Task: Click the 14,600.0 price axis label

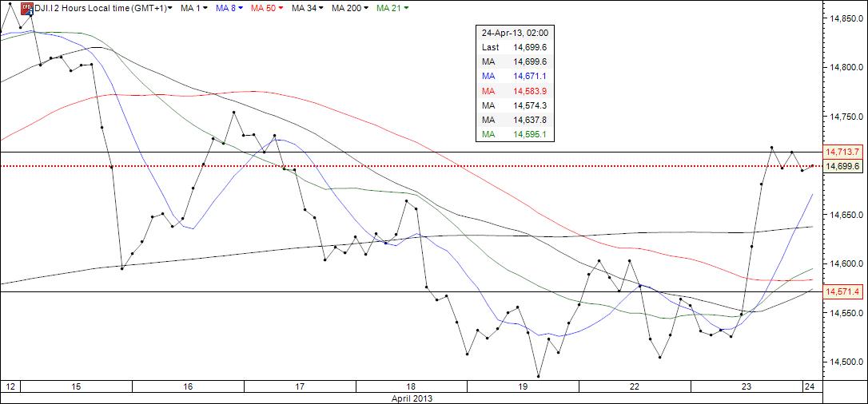Action: [x=846, y=263]
